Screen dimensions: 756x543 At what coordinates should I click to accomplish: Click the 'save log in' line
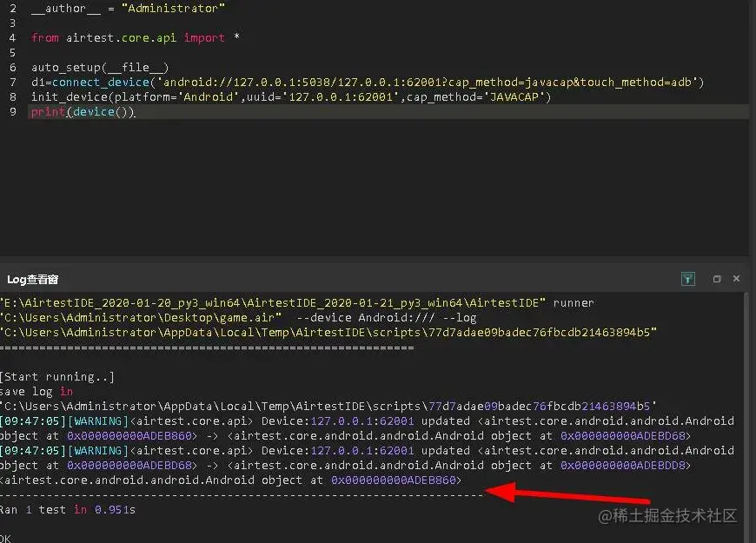(36, 392)
